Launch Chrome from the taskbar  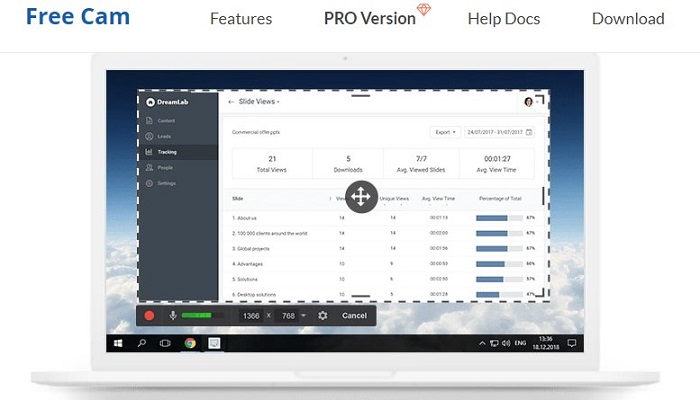[x=190, y=343]
